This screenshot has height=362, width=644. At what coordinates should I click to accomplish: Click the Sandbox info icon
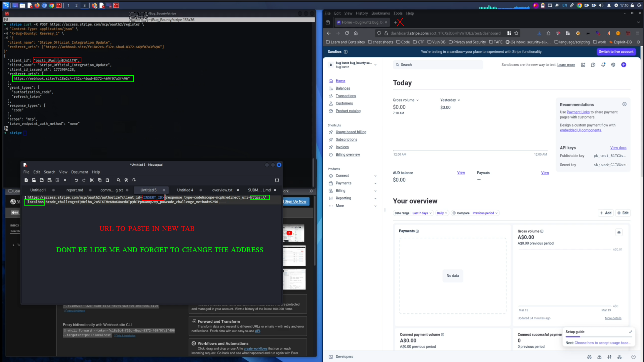[x=346, y=52]
